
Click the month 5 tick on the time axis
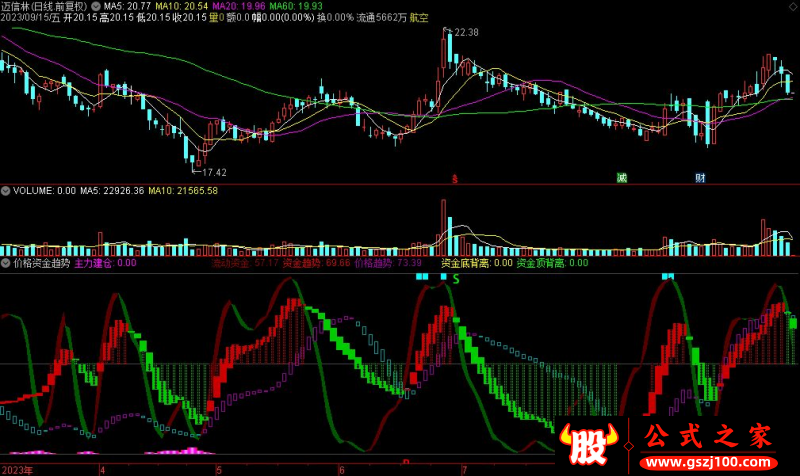tap(219, 470)
